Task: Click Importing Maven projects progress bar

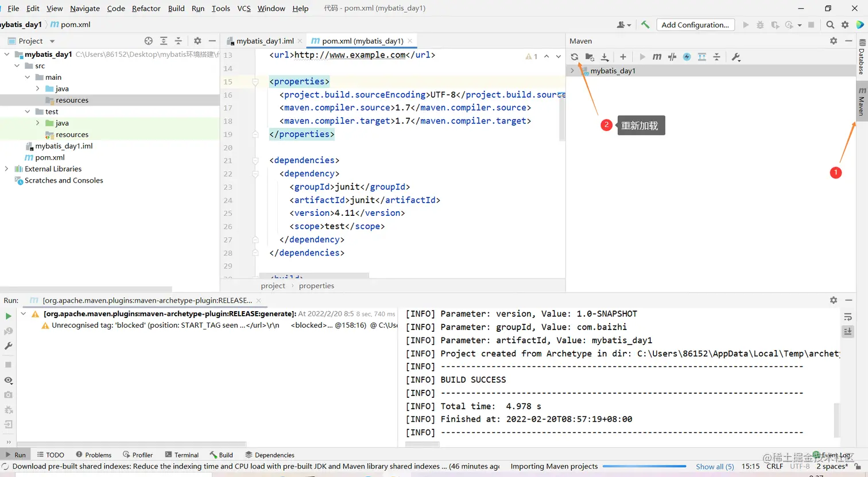Action: click(644, 466)
